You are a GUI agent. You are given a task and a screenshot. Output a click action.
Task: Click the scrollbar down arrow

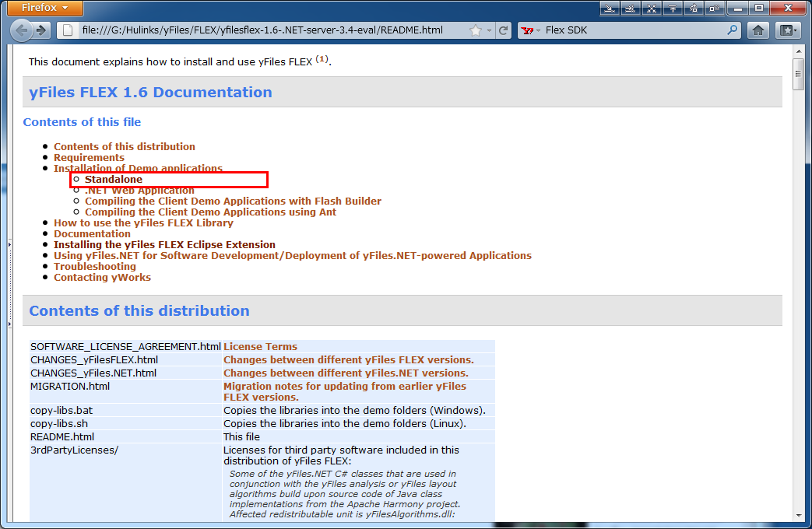pyautogui.click(x=799, y=516)
